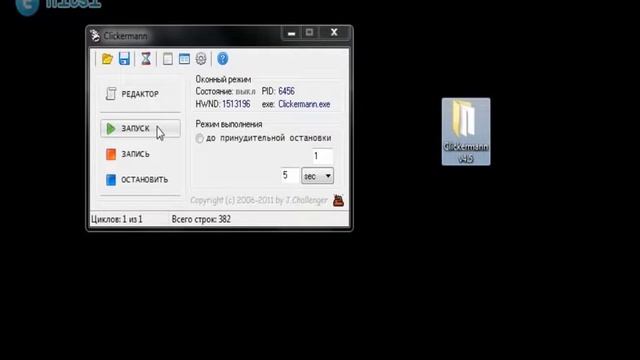Image resolution: width=640 pixels, height=360 pixels.
Task: Select 'до принудительной остановки' radio option
Action: tap(199, 138)
